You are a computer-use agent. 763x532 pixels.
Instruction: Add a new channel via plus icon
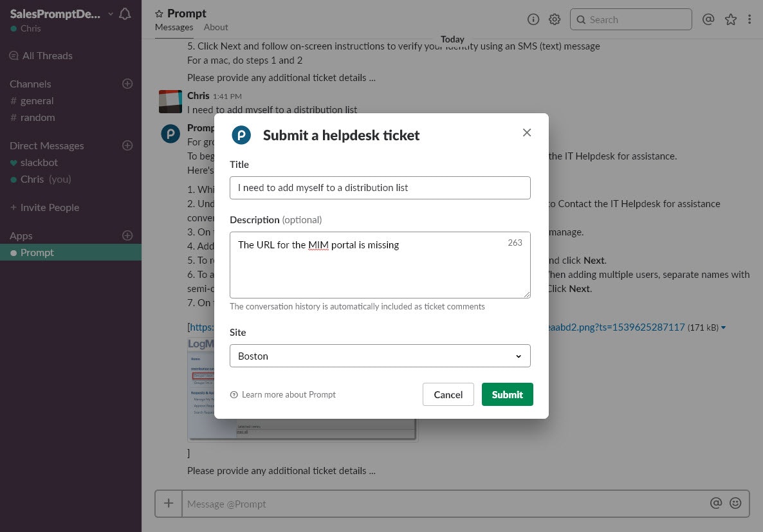(127, 84)
